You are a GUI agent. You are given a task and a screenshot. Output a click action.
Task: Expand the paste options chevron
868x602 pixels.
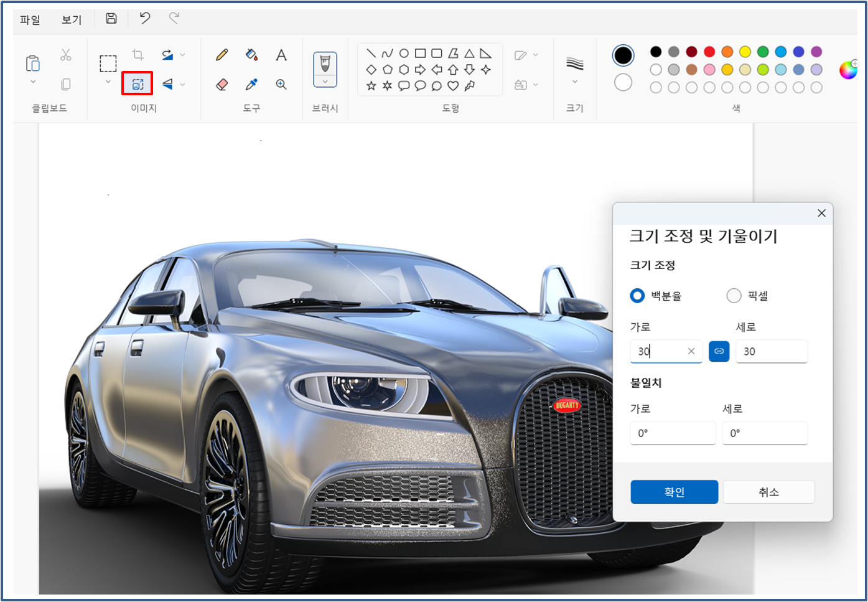(x=33, y=82)
